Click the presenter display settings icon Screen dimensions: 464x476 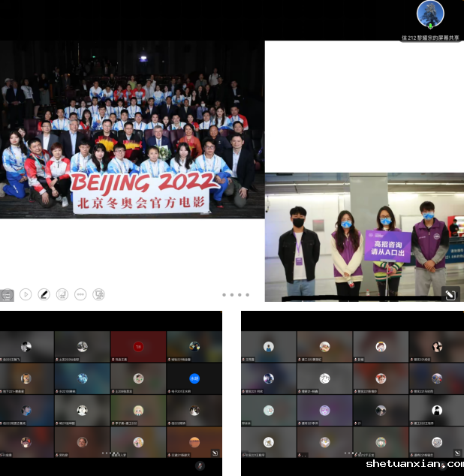(x=98, y=294)
